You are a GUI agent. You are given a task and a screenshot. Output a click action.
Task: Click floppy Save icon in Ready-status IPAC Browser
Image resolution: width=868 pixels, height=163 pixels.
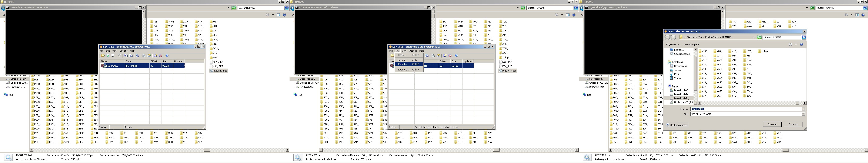click(x=113, y=56)
